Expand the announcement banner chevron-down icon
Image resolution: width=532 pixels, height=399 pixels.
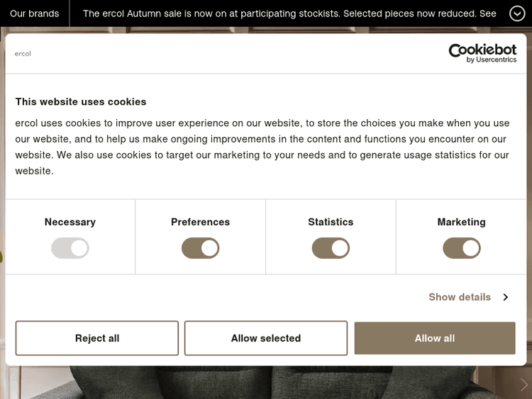point(517,13)
